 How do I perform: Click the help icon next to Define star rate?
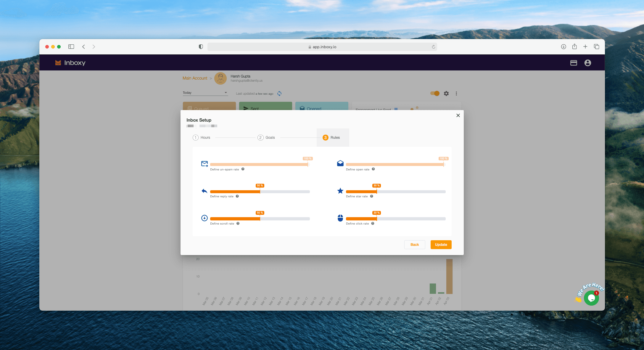pyautogui.click(x=371, y=196)
